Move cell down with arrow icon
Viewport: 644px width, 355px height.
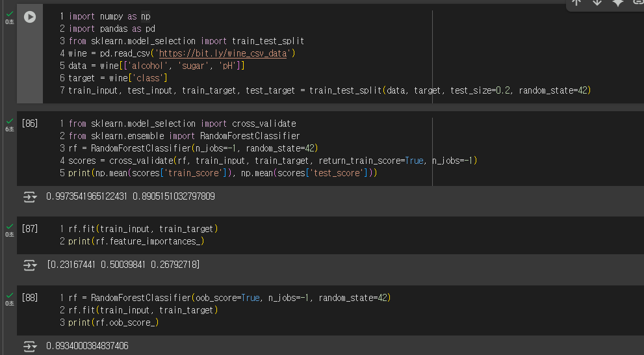(597, 3)
